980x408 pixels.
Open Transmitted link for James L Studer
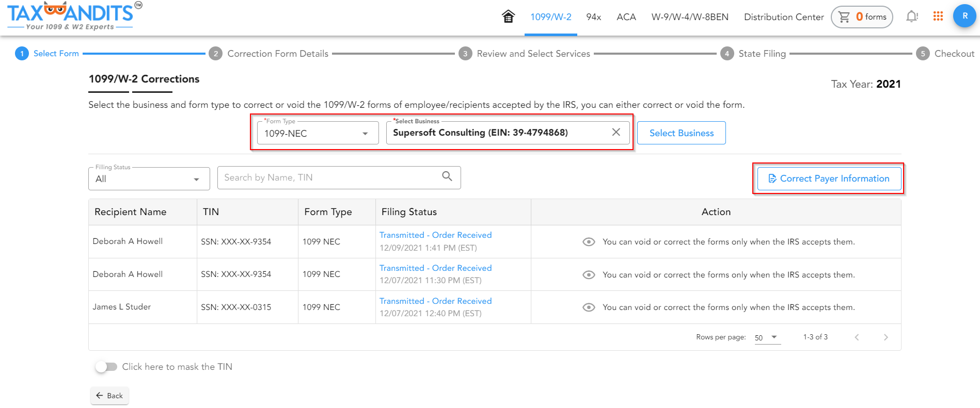[x=436, y=301]
